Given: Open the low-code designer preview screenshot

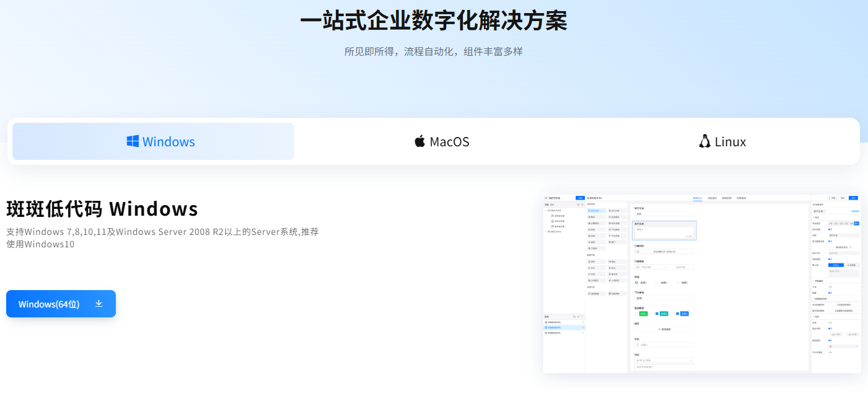Looking at the screenshot, I should [702, 283].
